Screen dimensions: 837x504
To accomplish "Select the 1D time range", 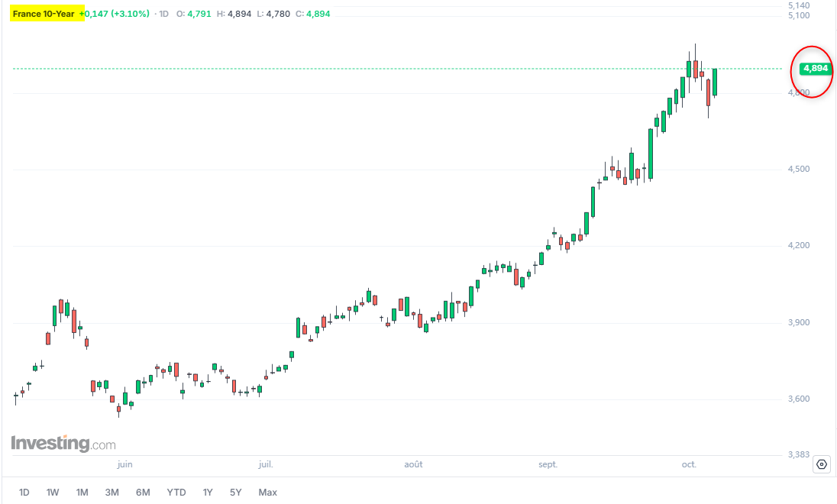I will (24, 493).
